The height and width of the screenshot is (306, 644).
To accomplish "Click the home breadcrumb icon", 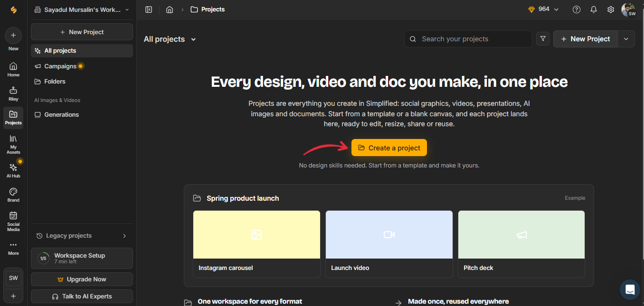I will (x=170, y=9).
